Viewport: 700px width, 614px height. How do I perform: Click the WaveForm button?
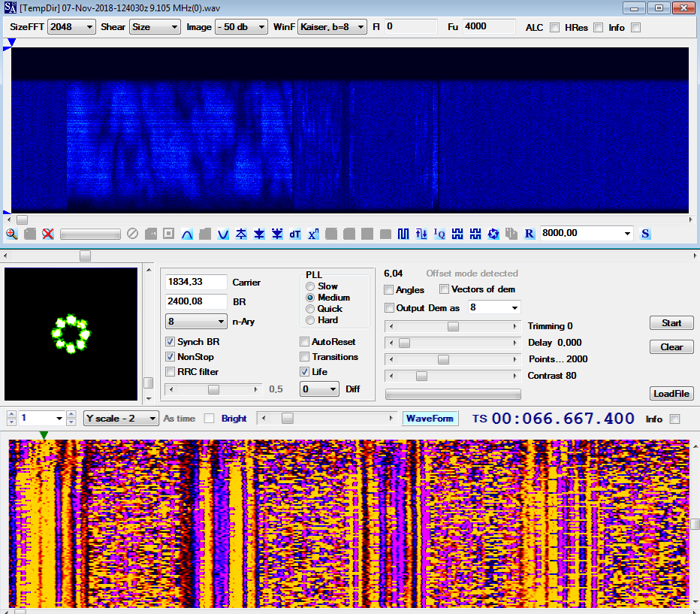[430, 419]
